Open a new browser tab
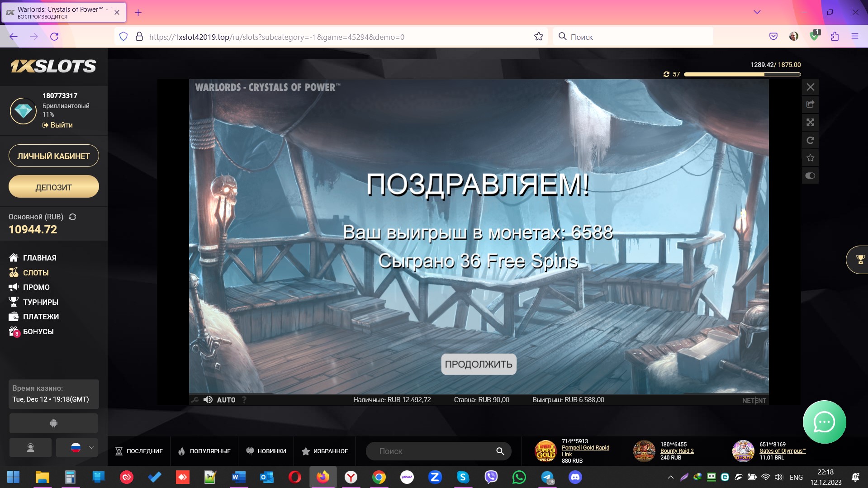 138,13
